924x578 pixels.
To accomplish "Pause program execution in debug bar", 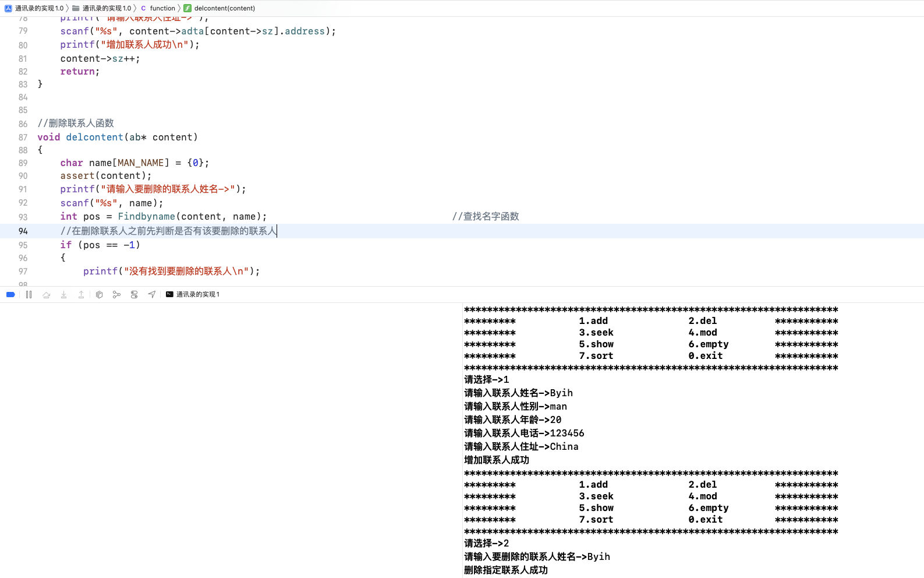I will click(x=29, y=295).
